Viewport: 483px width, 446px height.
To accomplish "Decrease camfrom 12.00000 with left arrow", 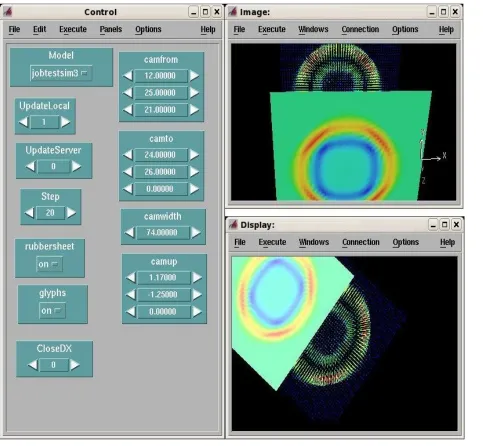I will (128, 75).
